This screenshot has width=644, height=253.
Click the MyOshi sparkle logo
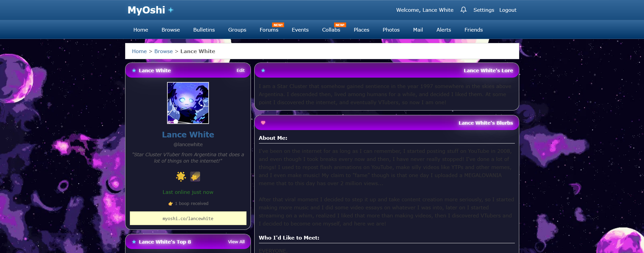151,10
